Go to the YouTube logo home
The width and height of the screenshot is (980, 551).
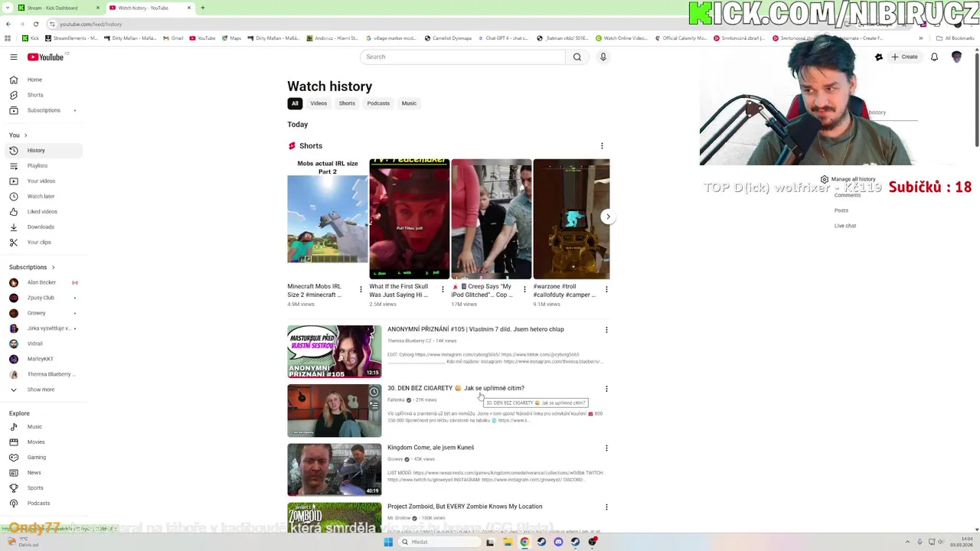46,57
